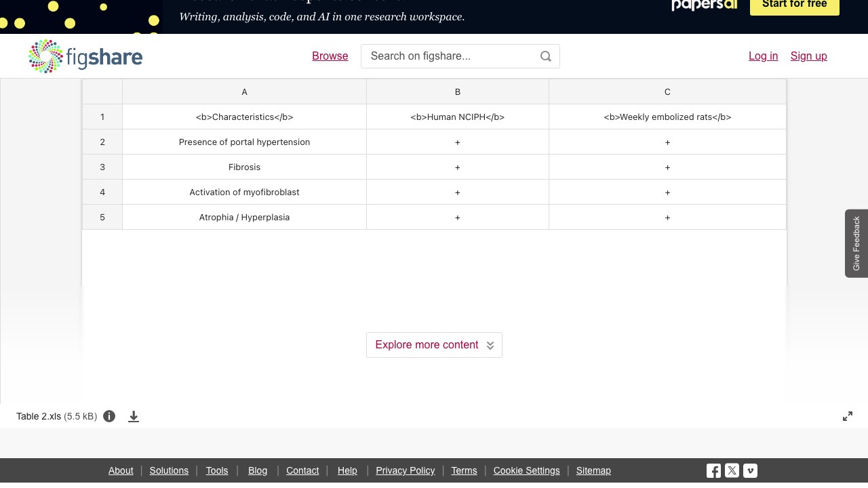The height and width of the screenshot is (488, 868).
Task: Select row number 5
Action: click(102, 218)
